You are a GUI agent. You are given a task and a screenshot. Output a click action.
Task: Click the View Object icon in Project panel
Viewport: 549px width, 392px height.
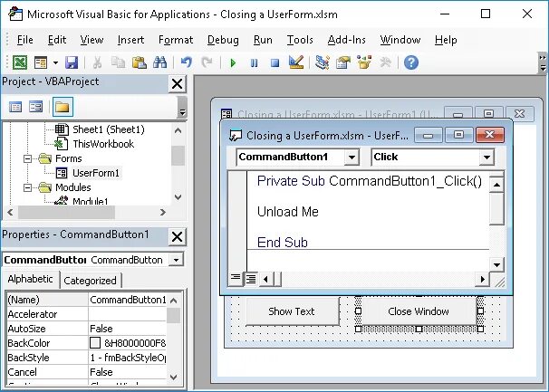tap(35, 107)
